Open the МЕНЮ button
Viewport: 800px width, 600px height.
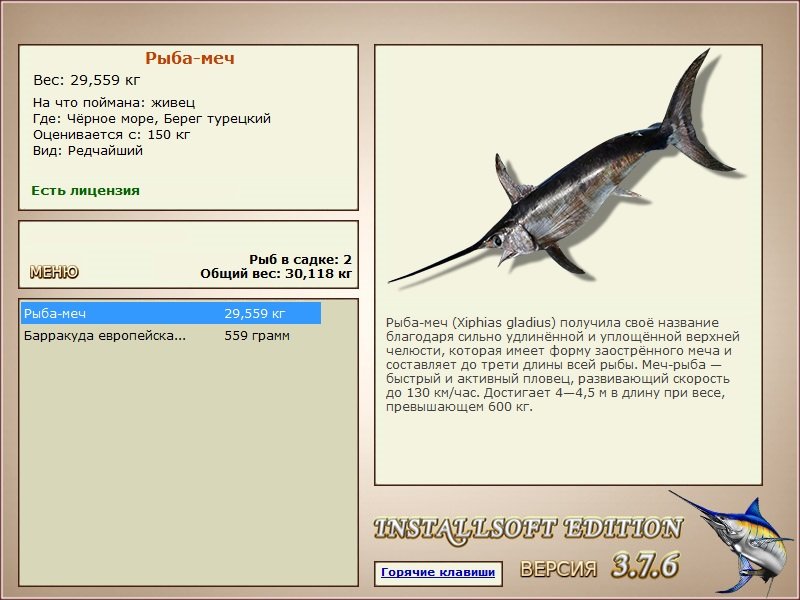pos(54,271)
